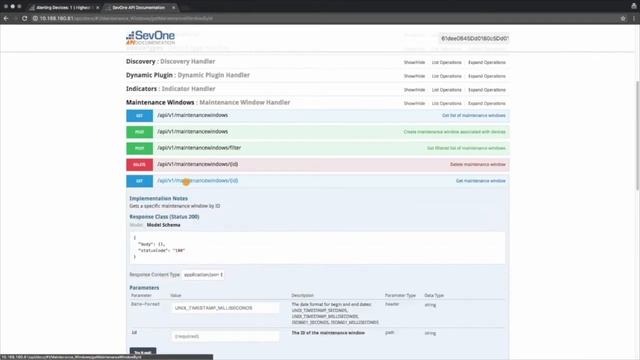This screenshot has height=360, width=640.
Task: Bookmark this page with the star icon
Action: [x=623, y=18]
